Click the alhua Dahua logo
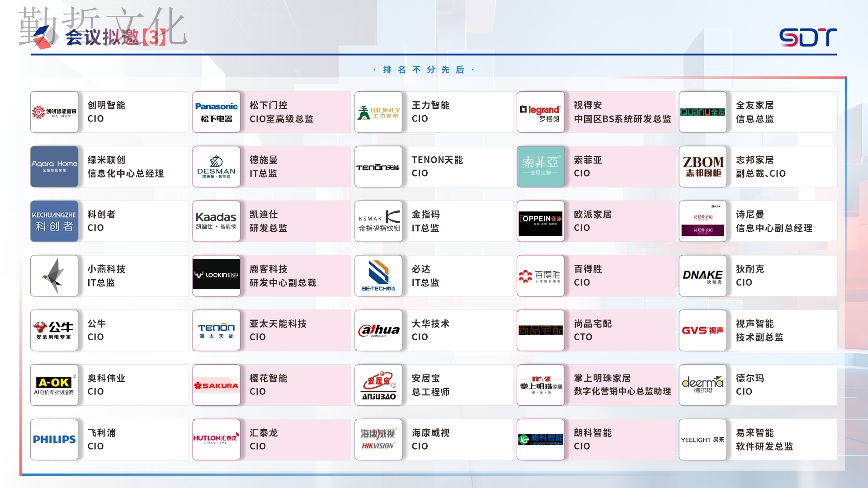Screen dimensions: 868x488 coord(378,330)
